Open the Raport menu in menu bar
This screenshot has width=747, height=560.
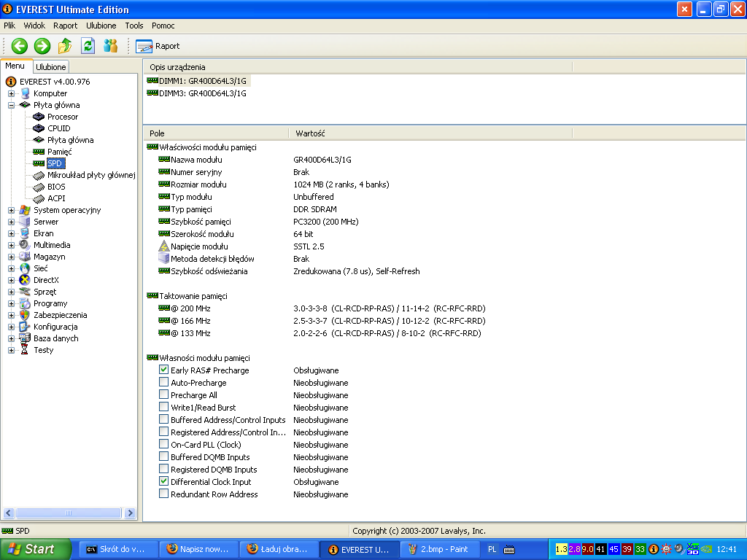pos(65,26)
